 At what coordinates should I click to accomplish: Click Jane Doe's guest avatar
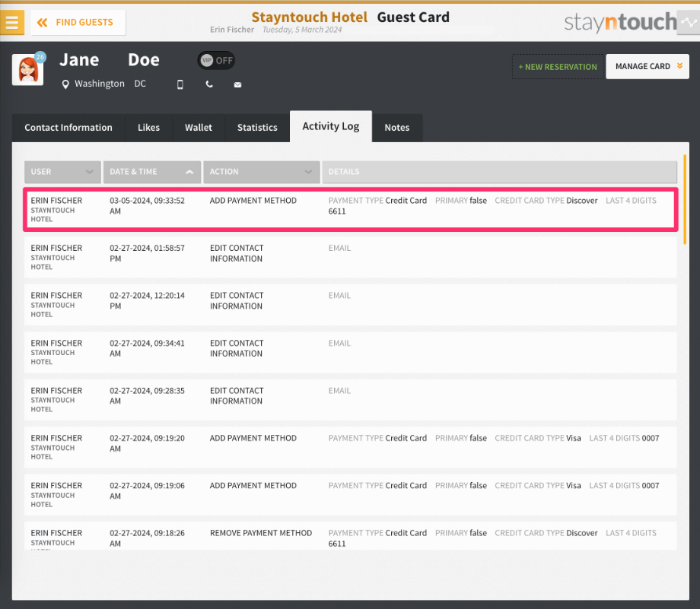coord(27,70)
